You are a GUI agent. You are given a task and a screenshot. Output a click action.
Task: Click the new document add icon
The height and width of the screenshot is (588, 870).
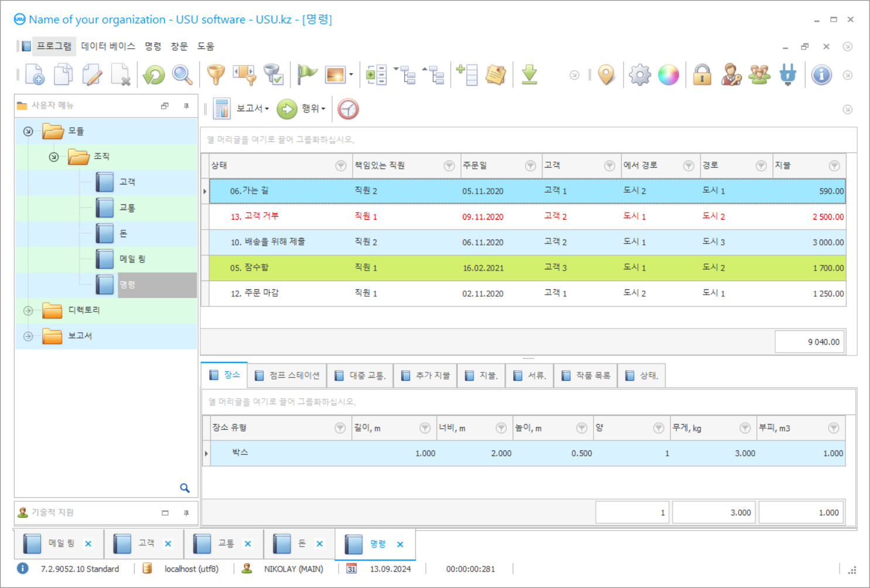[35, 75]
